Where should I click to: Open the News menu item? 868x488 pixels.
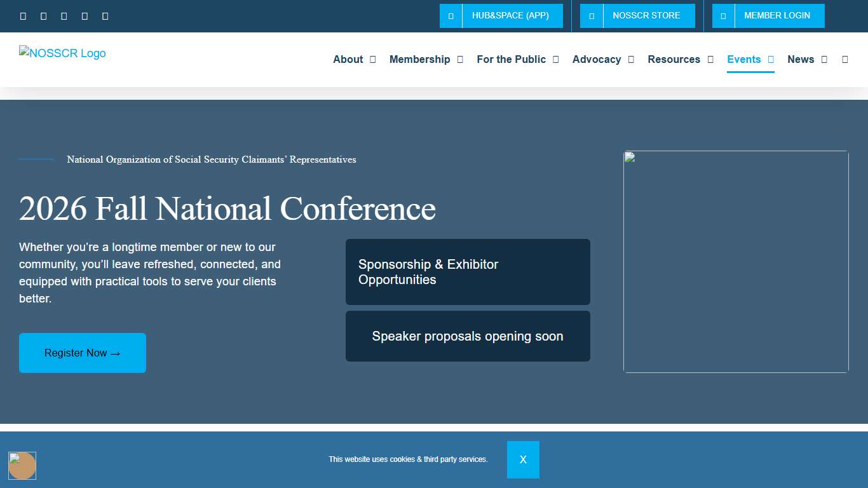801,59
